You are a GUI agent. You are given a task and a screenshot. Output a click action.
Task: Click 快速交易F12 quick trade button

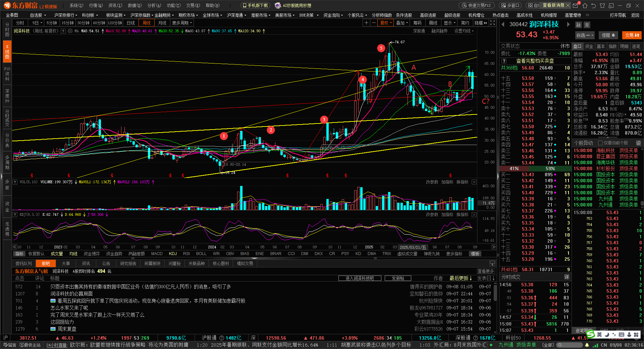[x=476, y=5]
